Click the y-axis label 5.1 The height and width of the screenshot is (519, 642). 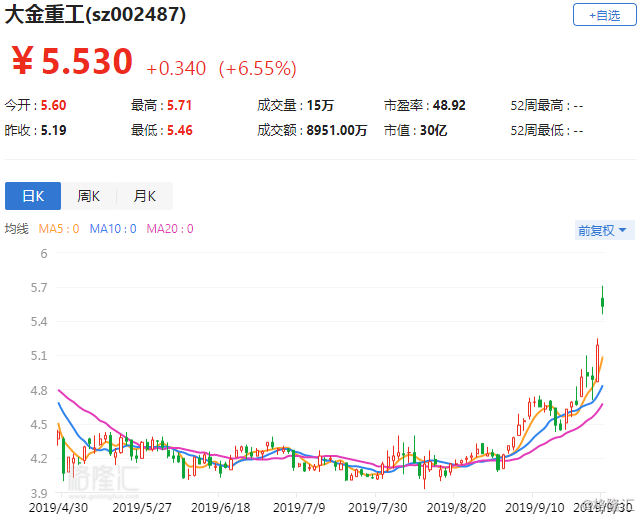point(39,355)
